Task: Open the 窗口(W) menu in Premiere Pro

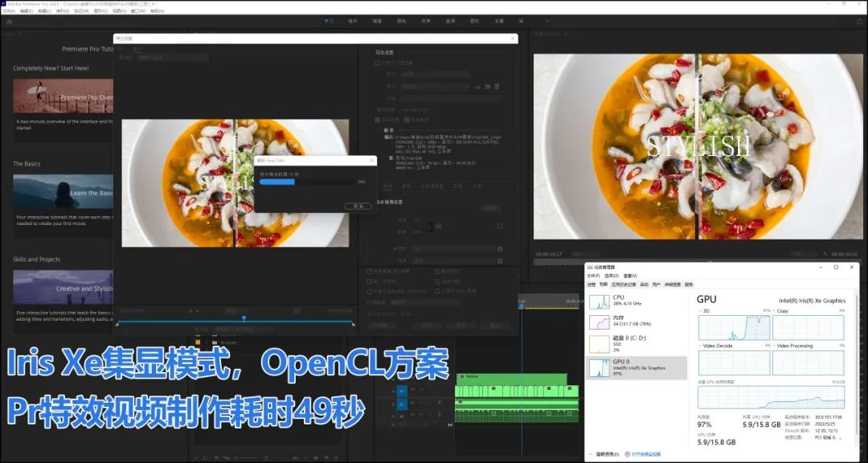Action: click(x=138, y=10)
